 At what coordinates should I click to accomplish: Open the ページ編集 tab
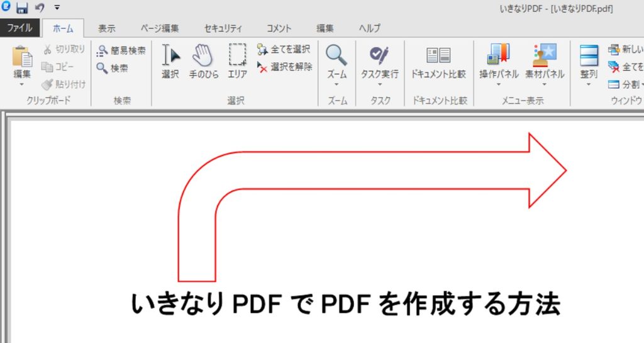159,28
